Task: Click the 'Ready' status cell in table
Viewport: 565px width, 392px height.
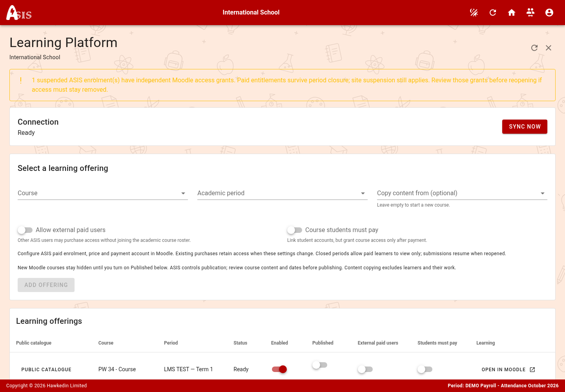Action: pos(241,369)
